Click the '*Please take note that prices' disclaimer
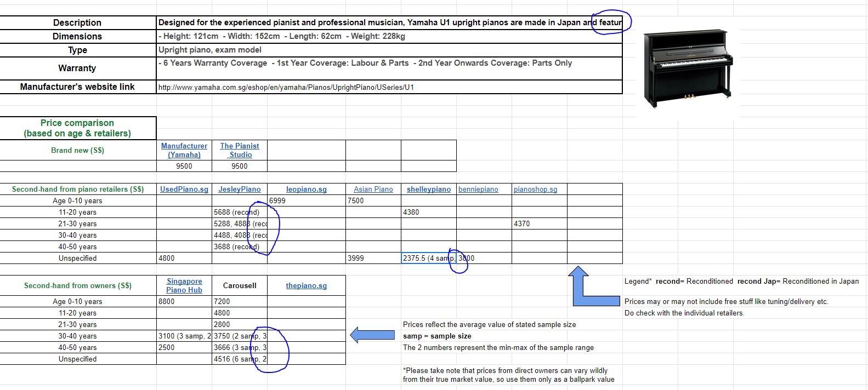The height and width of the screenshot is (390, 868). [508, 375]
